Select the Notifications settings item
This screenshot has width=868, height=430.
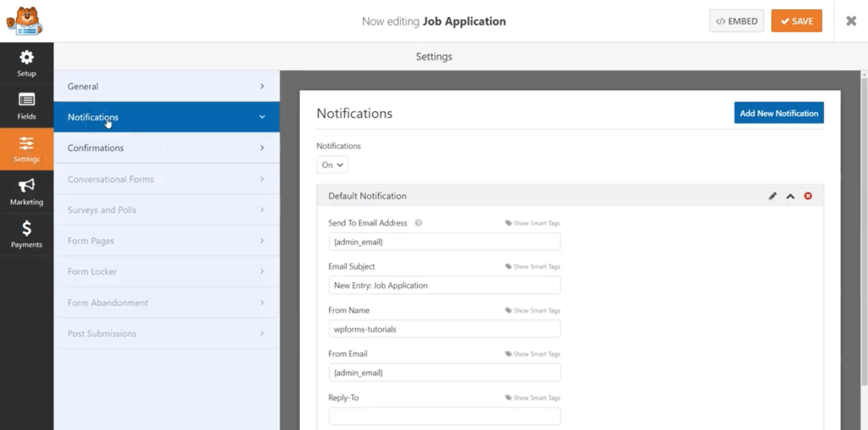tap(167, 117)
